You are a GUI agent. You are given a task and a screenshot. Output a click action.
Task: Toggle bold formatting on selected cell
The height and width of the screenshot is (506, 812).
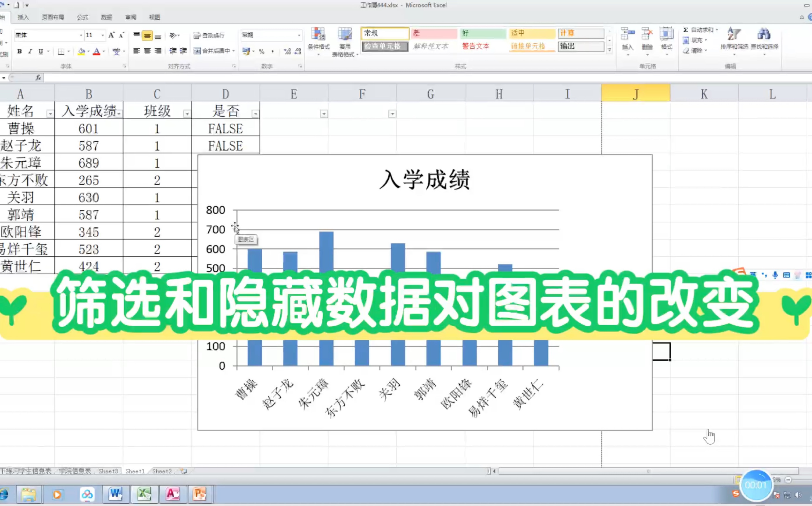coord(19,51)
